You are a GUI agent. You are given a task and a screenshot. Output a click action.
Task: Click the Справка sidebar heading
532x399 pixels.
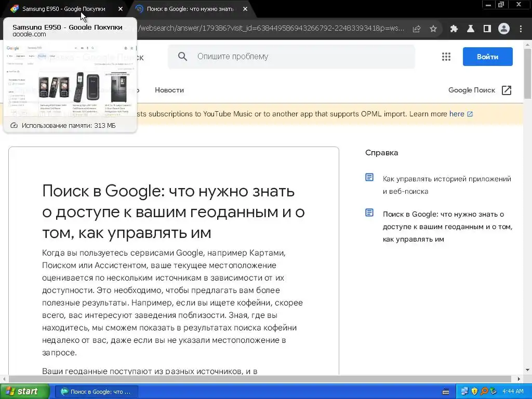[x=382, y=153]
